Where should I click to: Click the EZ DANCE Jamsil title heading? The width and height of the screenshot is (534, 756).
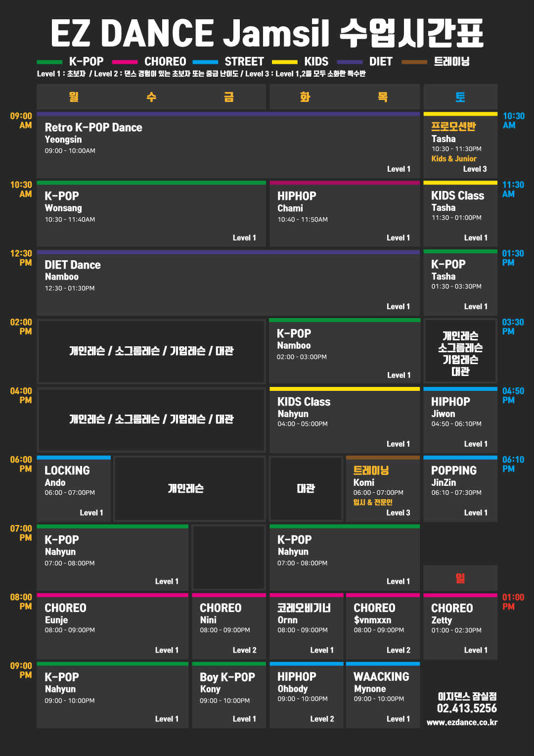click(x=267, y=34)
